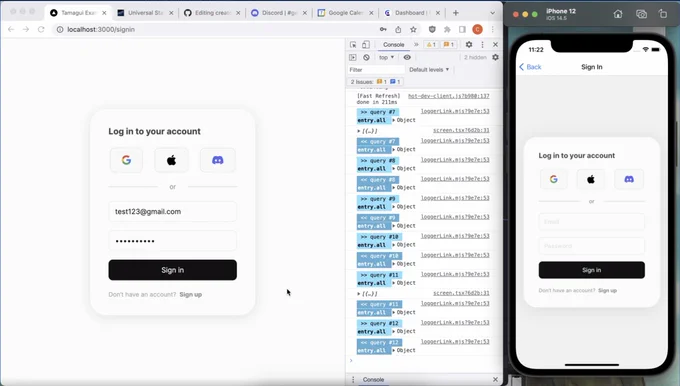Open Console settings gear beside 2 hidden
Image resolution: width=680 pixels, height=386 pixels.
coord(495,57)
